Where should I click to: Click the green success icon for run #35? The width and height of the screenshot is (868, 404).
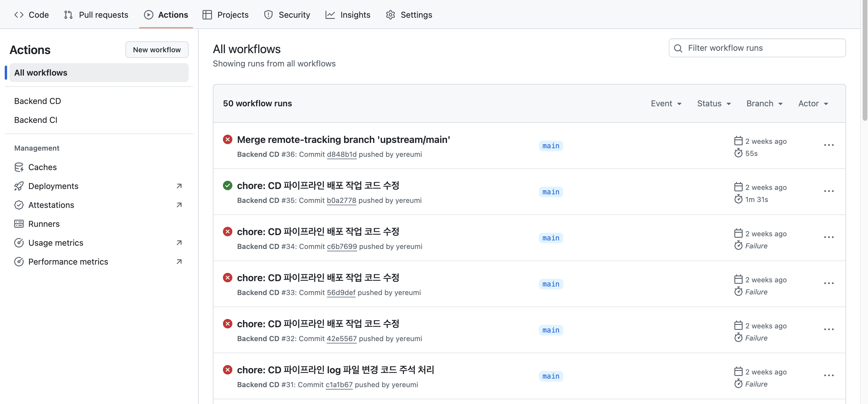click(x=227, y=185)
